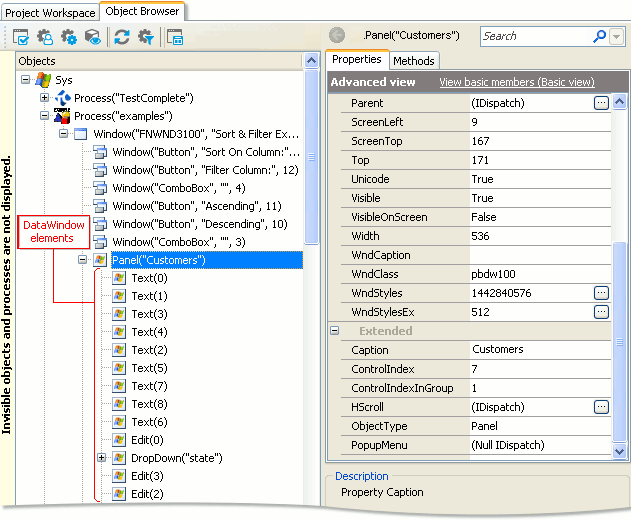Collapse the Extended properties group
631x521 pixels.
[x=335, y=331]
